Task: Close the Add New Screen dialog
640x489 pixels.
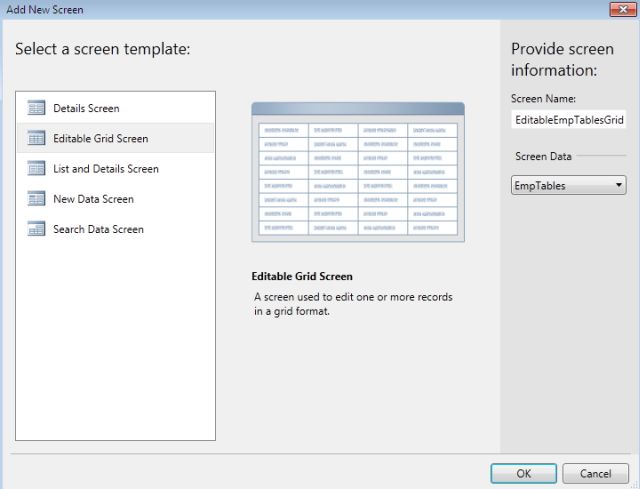Action: [x=623, y=9]
